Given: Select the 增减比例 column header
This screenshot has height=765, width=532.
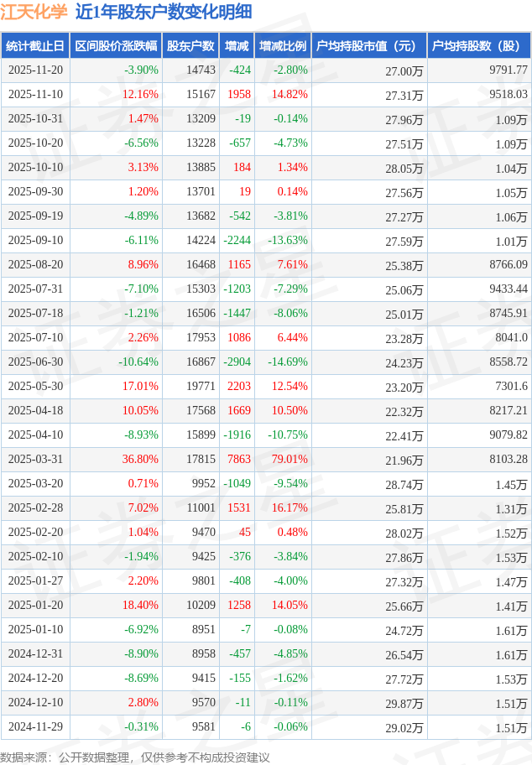Looking at the screenshot, I should coord(283,46).
